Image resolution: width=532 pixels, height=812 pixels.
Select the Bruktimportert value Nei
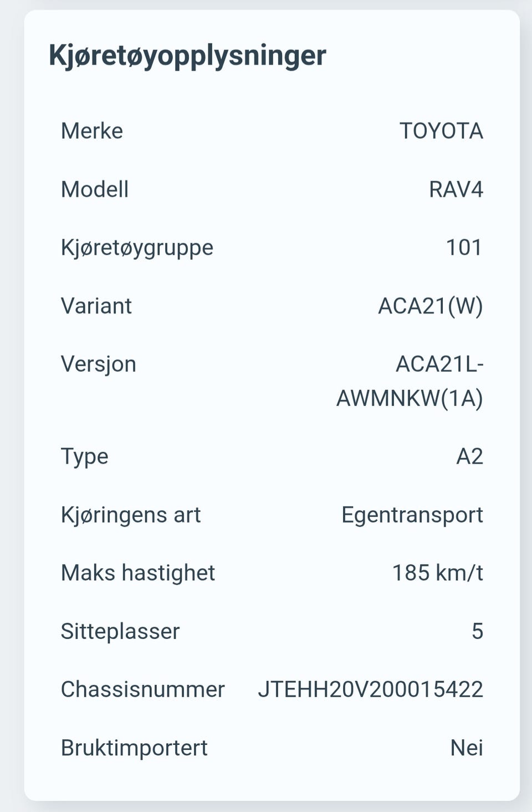(x=466, y=748)
